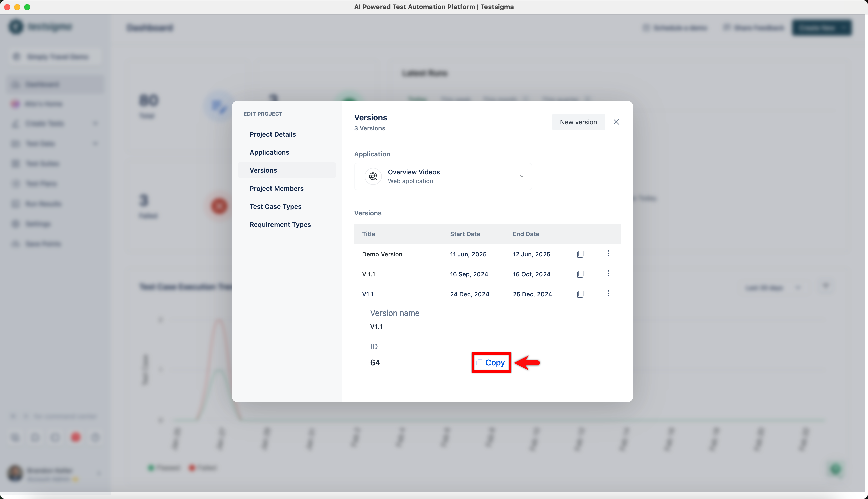Click copy icon for V1.1 Dec row
This screenshot has width=868, height=499.
pyautogui.click(x=580, y=294)
